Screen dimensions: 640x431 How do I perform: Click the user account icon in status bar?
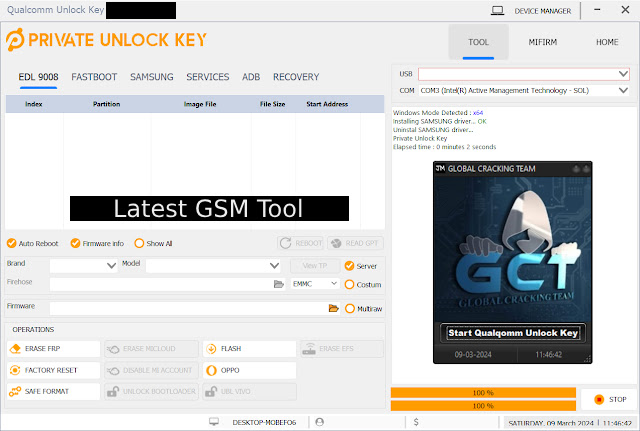tap(320, 422)
